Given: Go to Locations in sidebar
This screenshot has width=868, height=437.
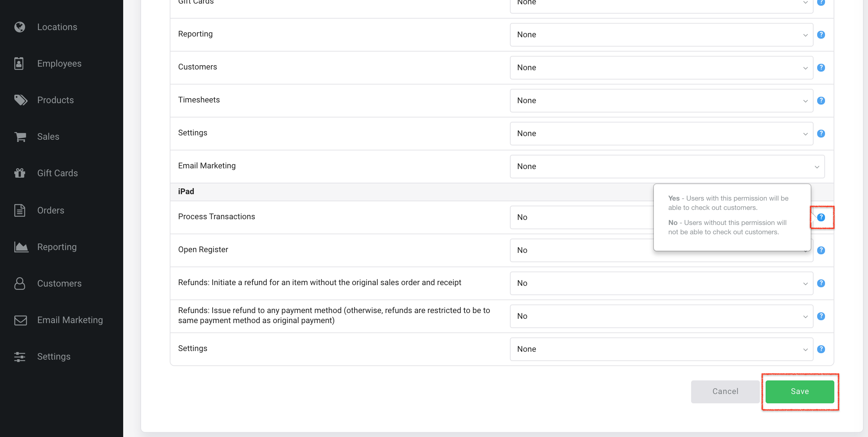Looking at the screenshot, I should (57, 27).
